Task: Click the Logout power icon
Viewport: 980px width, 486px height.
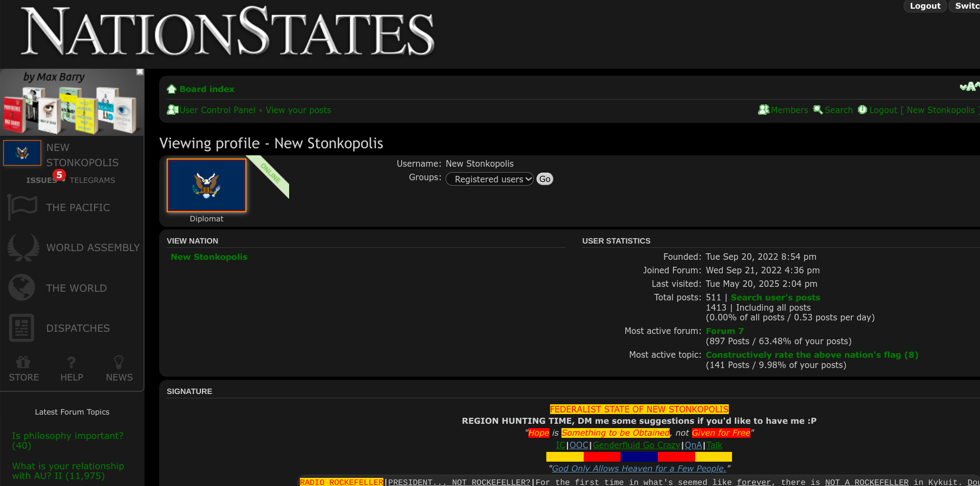Action: click(x=863, y=110)
